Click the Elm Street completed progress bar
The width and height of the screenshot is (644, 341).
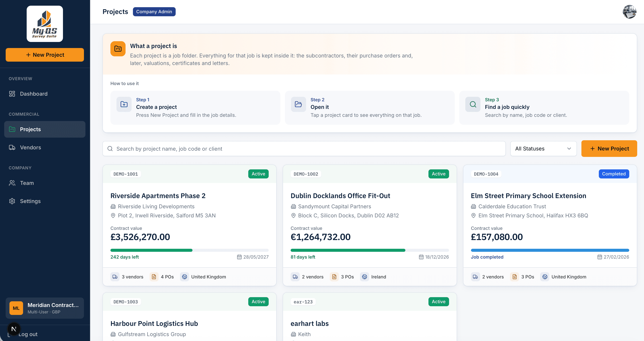click(550, 250)
